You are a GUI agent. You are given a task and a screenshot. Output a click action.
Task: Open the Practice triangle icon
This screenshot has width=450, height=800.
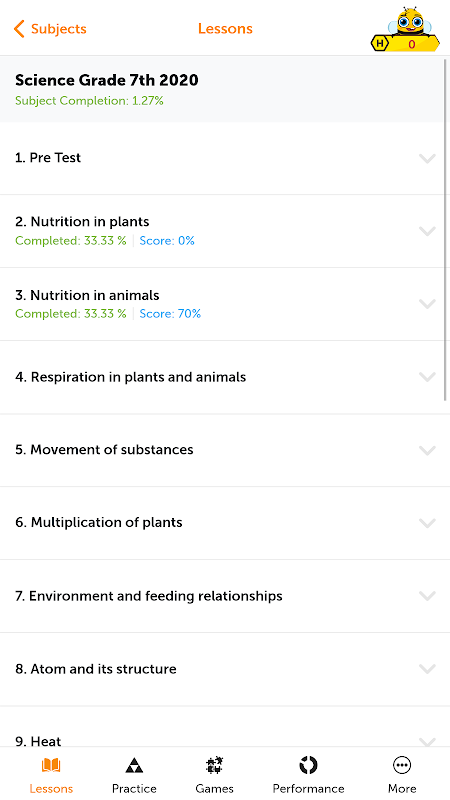click(x=134, y=765)
